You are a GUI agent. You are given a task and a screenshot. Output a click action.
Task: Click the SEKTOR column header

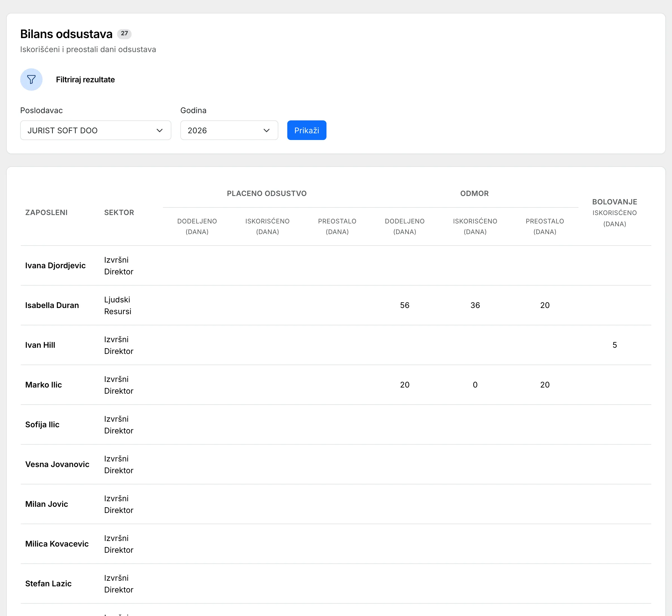click(119, 213)
